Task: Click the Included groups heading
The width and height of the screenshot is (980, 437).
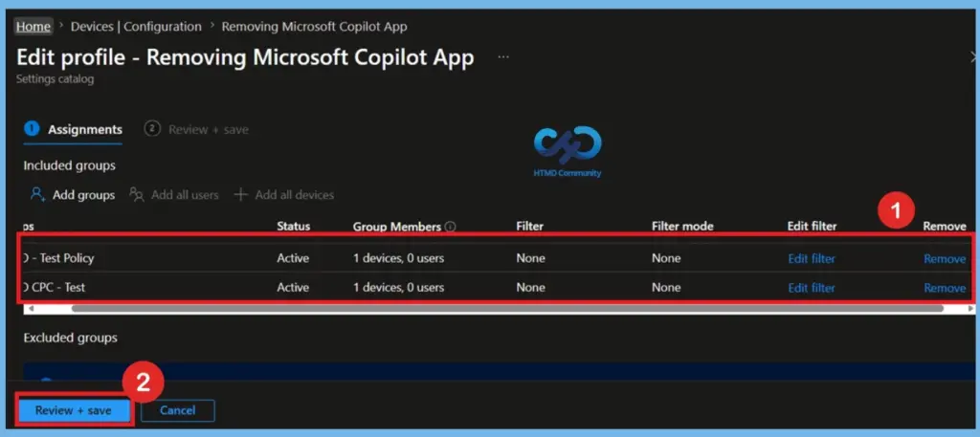Action: [69, 165]
